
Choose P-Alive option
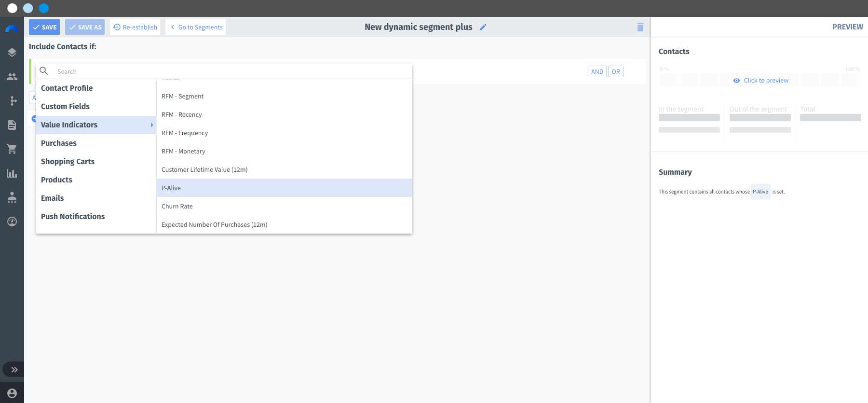point(285,188)
